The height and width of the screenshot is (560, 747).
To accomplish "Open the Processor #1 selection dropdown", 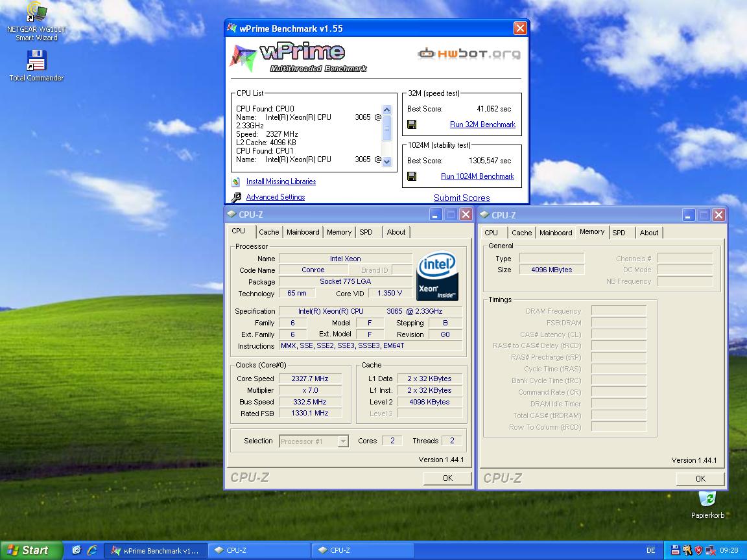I will pyautogui.click(x=343, y=441).
